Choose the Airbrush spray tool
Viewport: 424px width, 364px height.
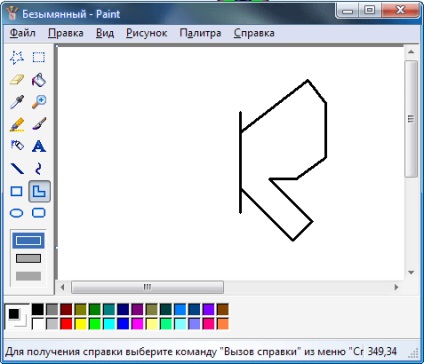(x=17, y=146)
